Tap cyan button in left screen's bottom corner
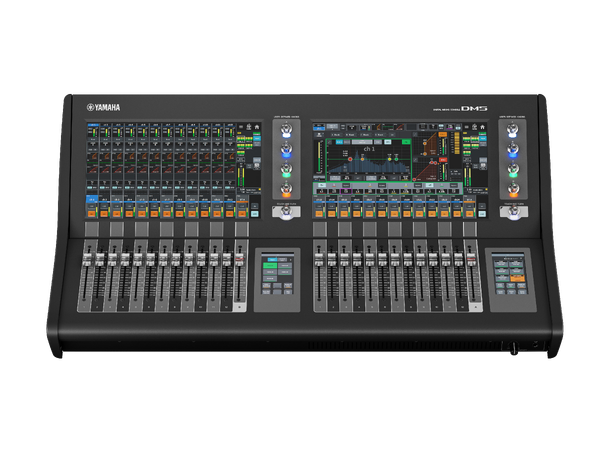This screenshot has width=610, height=450. 255,214
